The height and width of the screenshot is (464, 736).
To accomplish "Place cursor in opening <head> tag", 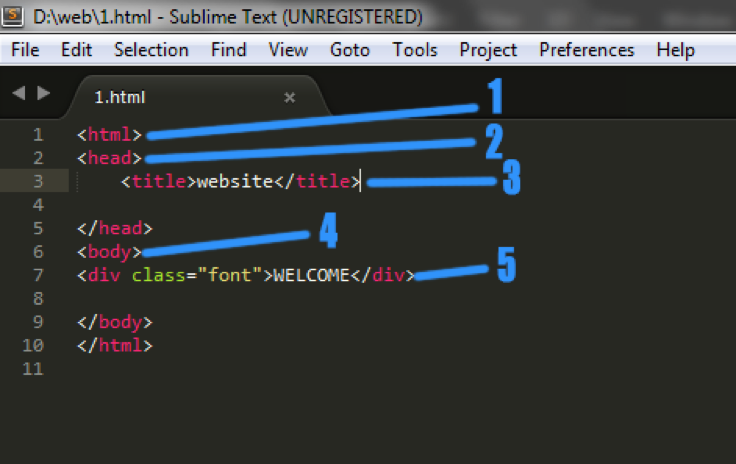I will pos(109,158).
